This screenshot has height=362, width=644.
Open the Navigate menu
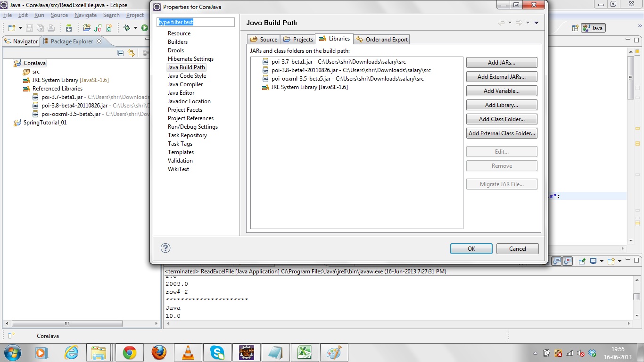tap(85, 15)
